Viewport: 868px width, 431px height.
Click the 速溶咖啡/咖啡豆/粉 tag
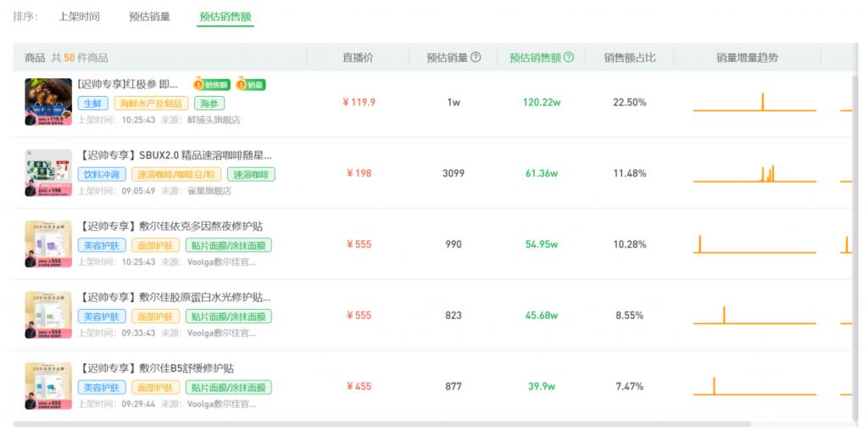point(176,175)
